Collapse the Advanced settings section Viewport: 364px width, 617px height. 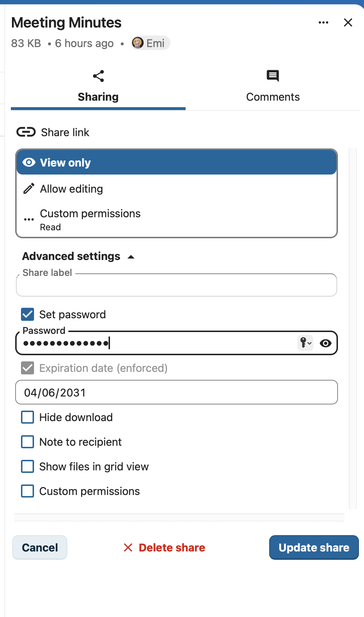pyautogui.click(x=79, y=256)
